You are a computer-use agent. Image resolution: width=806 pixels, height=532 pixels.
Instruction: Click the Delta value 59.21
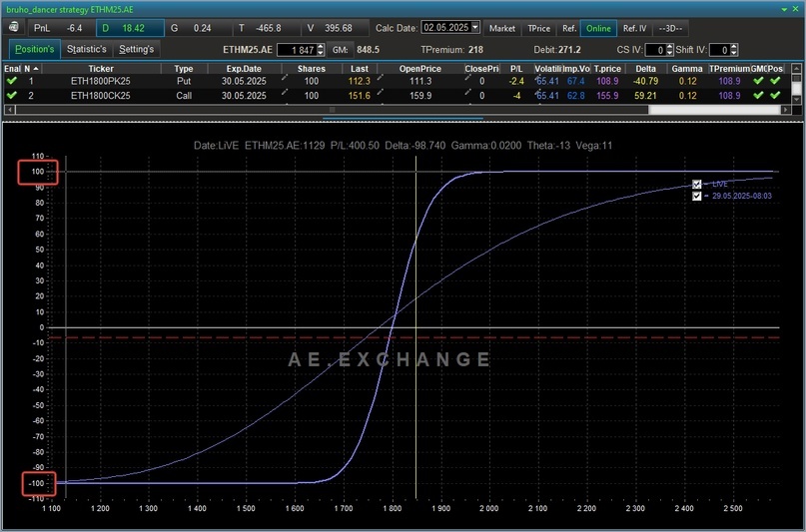coord(645,96)
